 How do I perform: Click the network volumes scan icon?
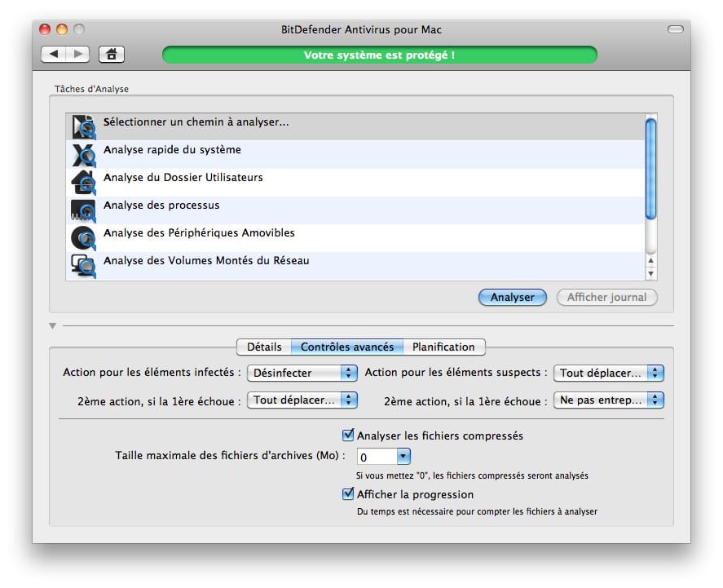coord(83,266)
